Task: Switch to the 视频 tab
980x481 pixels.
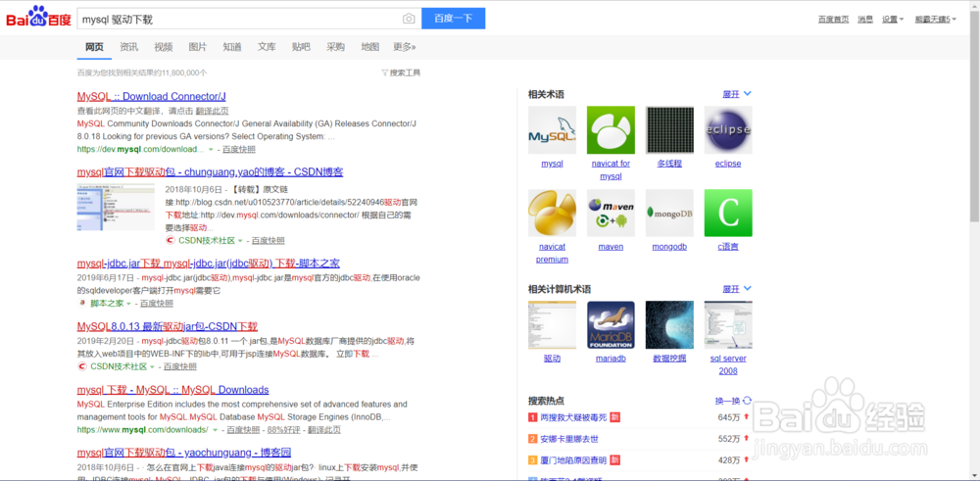Action: [x=163, y=47]
